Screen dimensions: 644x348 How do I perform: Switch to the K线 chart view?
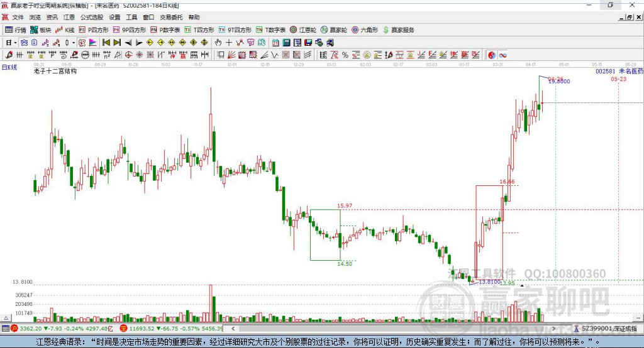65,30
